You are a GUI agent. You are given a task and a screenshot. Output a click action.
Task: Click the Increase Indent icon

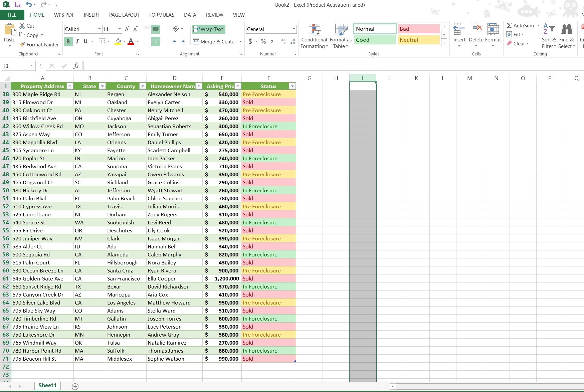[x=185, y=41]
